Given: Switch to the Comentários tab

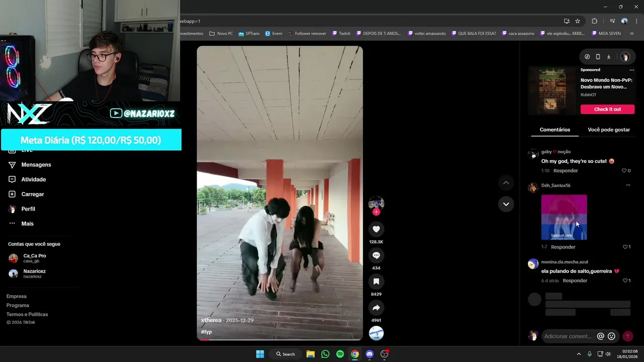Looking at the screenshot, I should pyautogui.click(x=555, y=130).
